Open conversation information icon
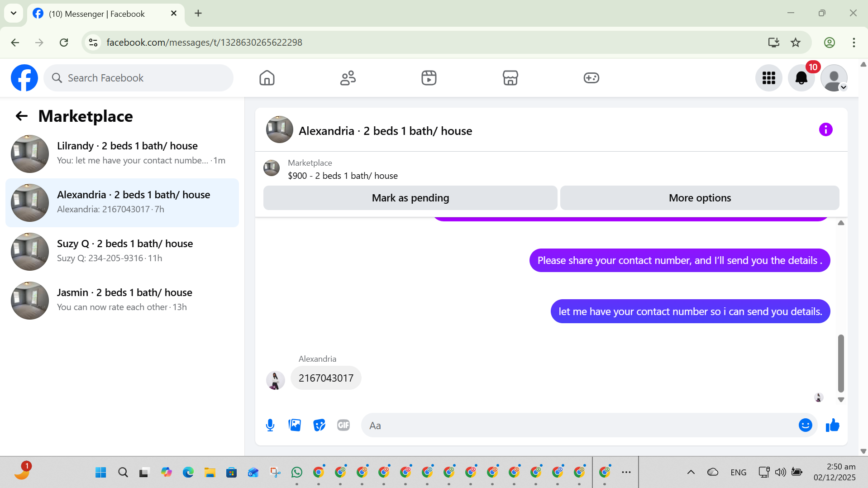This screenshot has height=488, width=868. [825, 130]
